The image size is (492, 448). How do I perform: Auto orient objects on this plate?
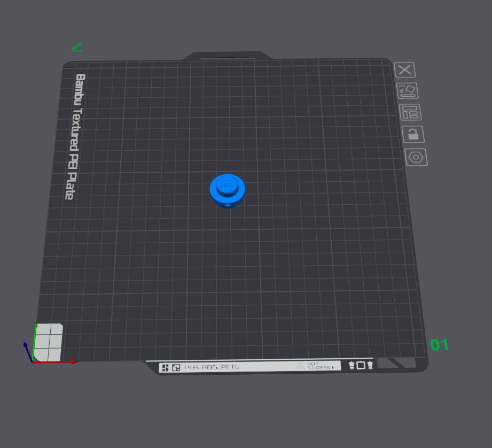coord(407,91)
